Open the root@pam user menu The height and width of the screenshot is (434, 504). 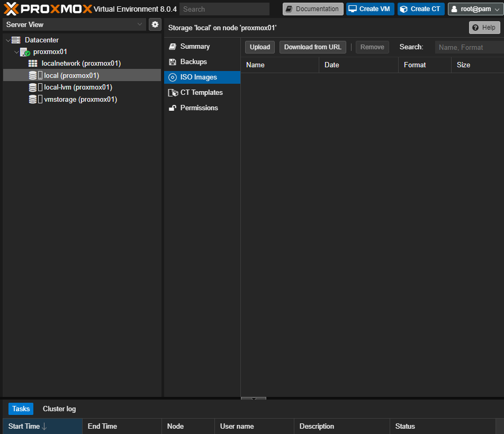click(475, 9)
